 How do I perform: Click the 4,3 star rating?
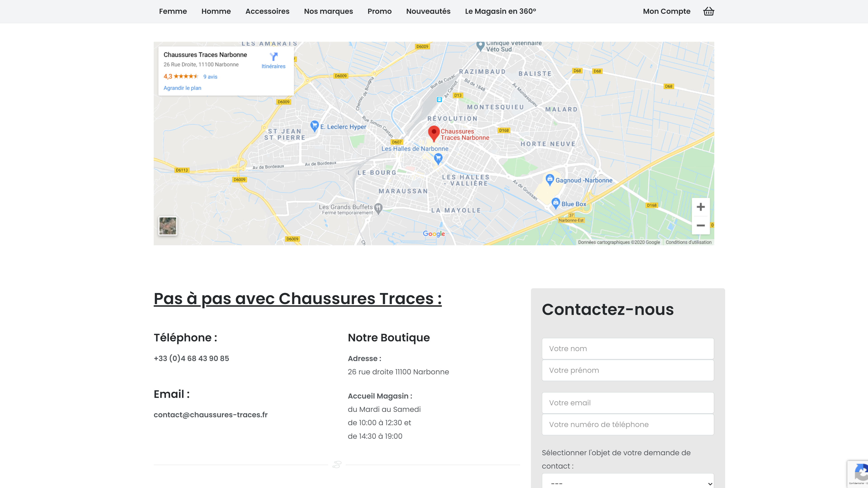click(x=181, y=76)
